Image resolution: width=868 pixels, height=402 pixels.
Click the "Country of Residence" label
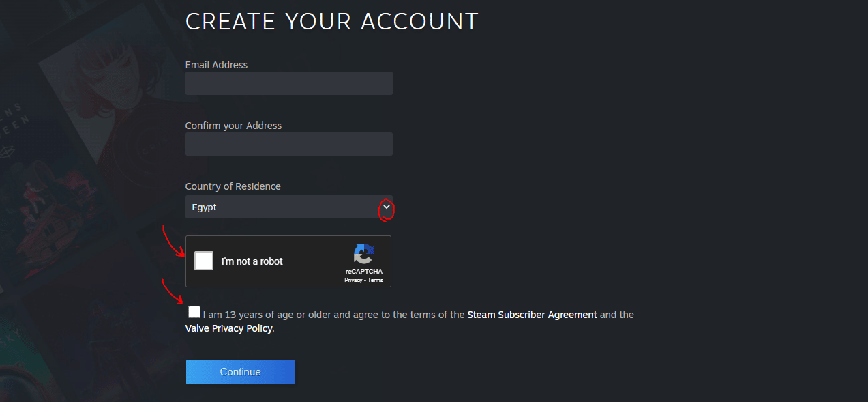(x=233, y=186)
